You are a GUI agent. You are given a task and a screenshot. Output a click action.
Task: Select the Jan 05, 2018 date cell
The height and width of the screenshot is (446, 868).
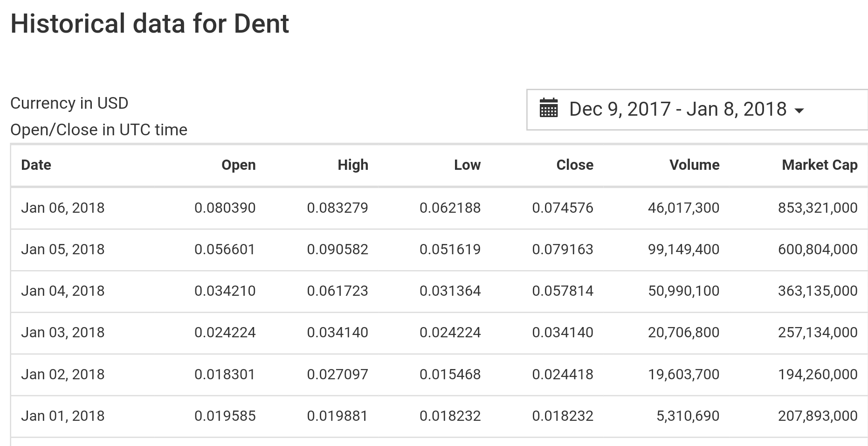coord(63,249)
